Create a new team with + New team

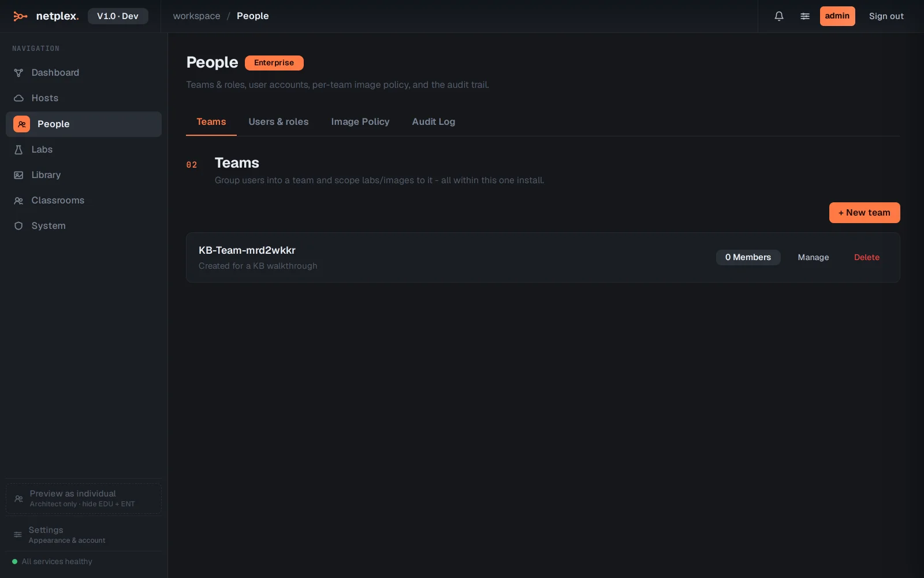tap(865, 213)
